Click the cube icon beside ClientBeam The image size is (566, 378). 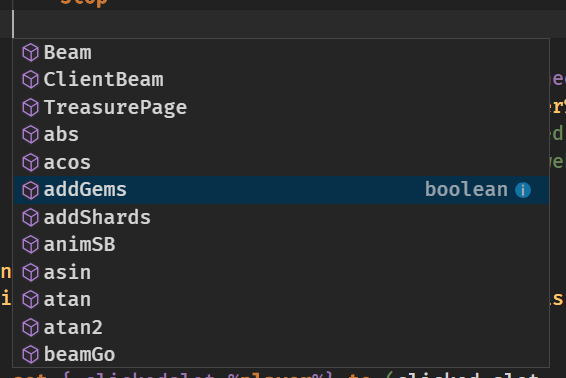30,80
